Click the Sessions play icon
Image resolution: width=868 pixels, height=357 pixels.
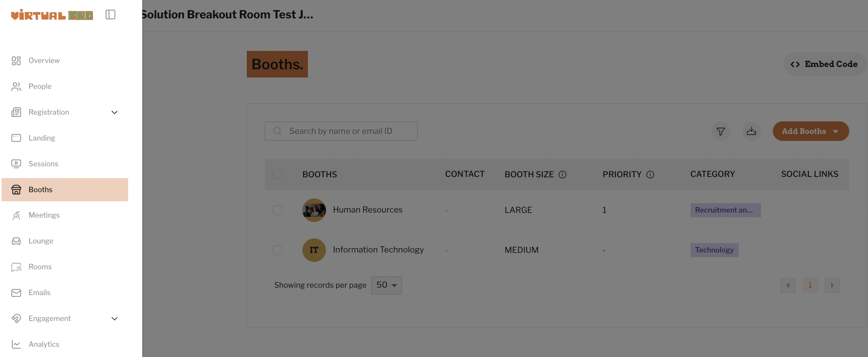pyautogui.click(x=16, y=164)
